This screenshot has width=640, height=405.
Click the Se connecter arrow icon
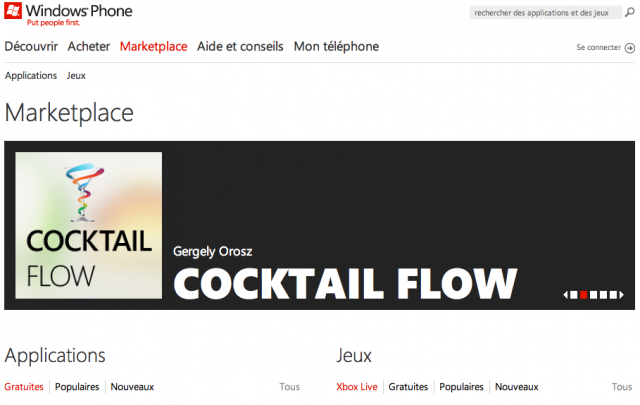click(630, 48)
